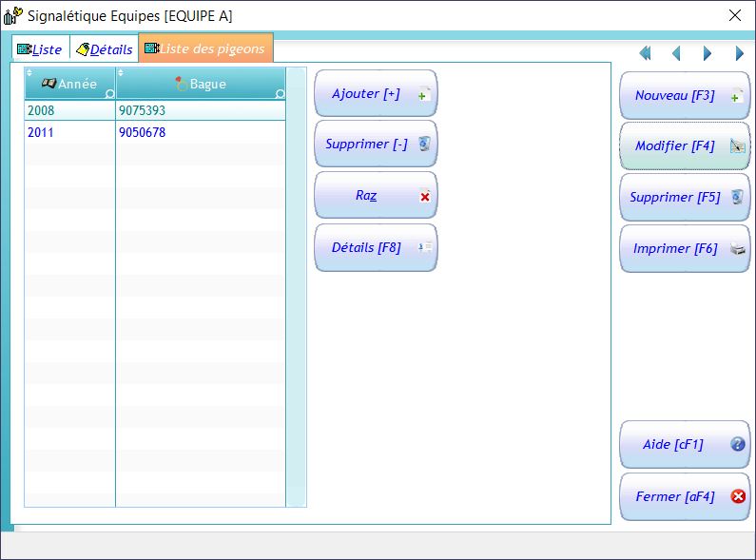This screenshot has width=756, height=560.
Task: Click the trash icon on Supprimer [-]
Action: pyautogui.click(x=424, y=144)
